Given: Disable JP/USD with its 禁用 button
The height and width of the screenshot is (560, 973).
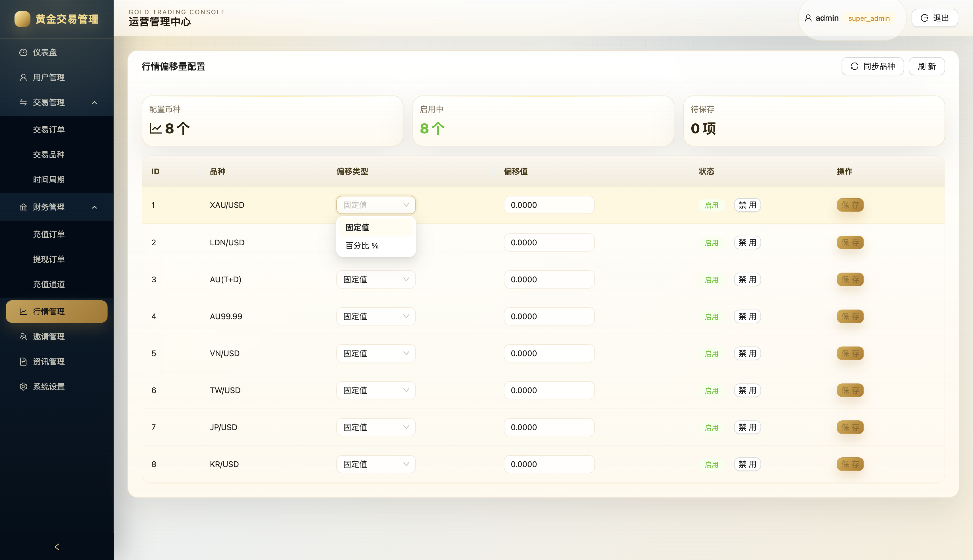Looking at the screenshot, I should [x=747, y=427].
